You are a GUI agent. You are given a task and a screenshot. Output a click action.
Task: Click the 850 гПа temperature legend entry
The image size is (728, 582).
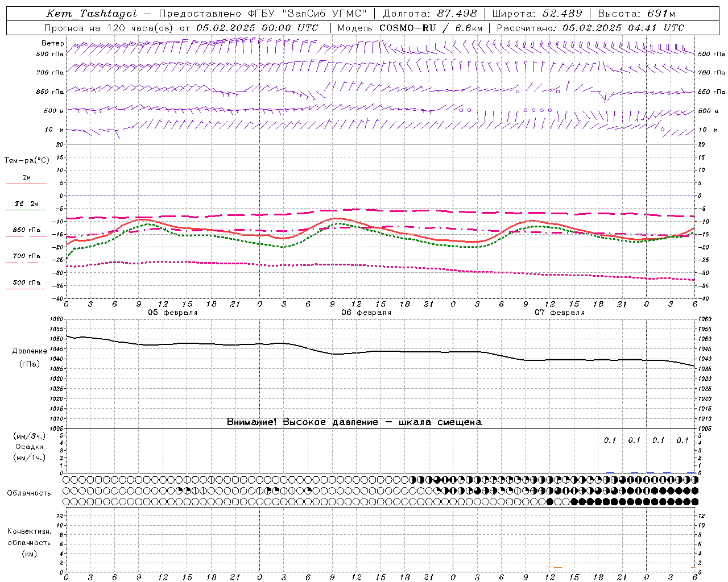coord(27,230)
